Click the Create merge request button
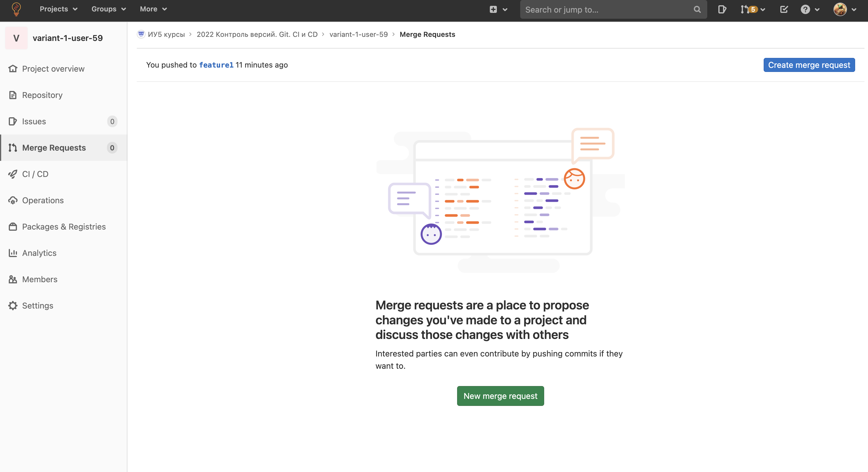The height and width of the screenshot is (472, 868). [809, 65]
